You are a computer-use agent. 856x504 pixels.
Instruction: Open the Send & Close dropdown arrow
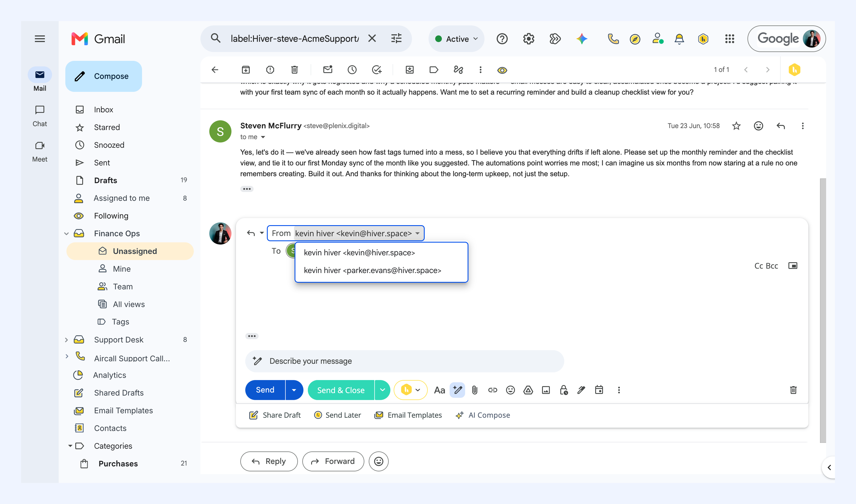pyautogui.click(x=382, y=390)
